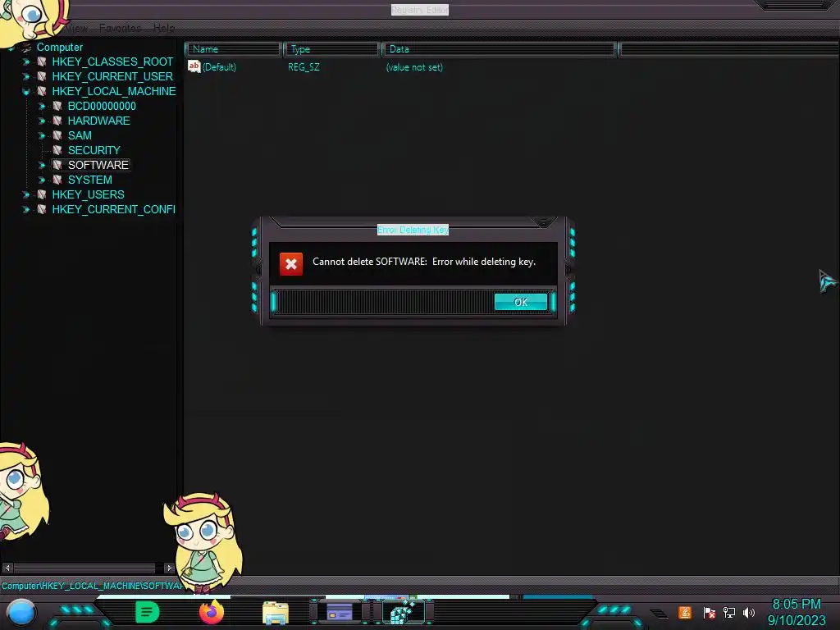Screen dimensions: 840x630
Task: Expand the HKEY_CURRENT_USER key
Action: 25,76
